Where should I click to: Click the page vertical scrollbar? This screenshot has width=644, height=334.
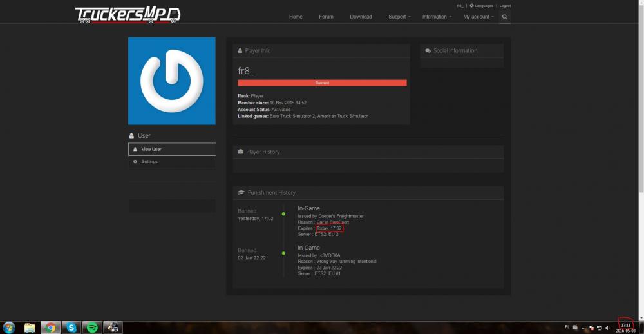(640, 97)
